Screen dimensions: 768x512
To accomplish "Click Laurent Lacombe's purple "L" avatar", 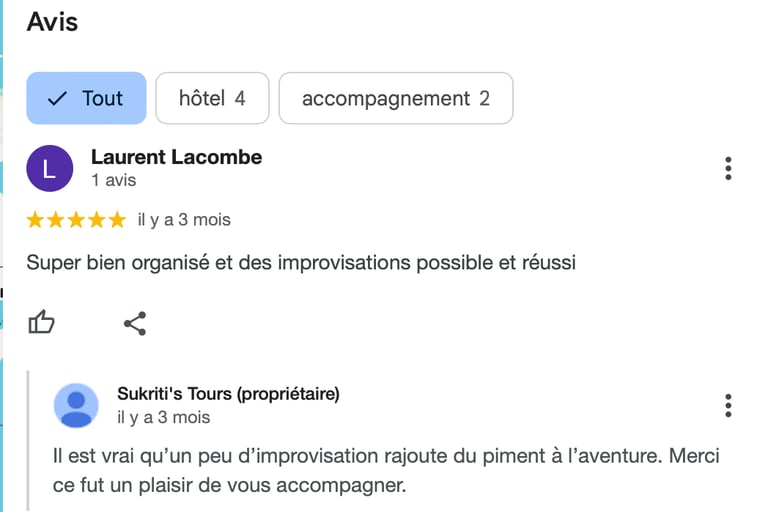I will pyautogui.click(x=50, y=168).
